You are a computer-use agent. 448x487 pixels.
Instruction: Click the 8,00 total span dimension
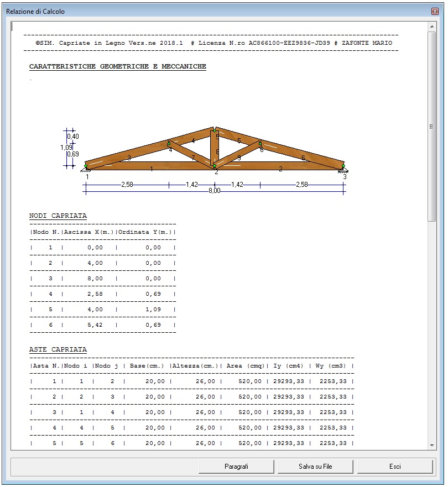click(x=215, y=191)
